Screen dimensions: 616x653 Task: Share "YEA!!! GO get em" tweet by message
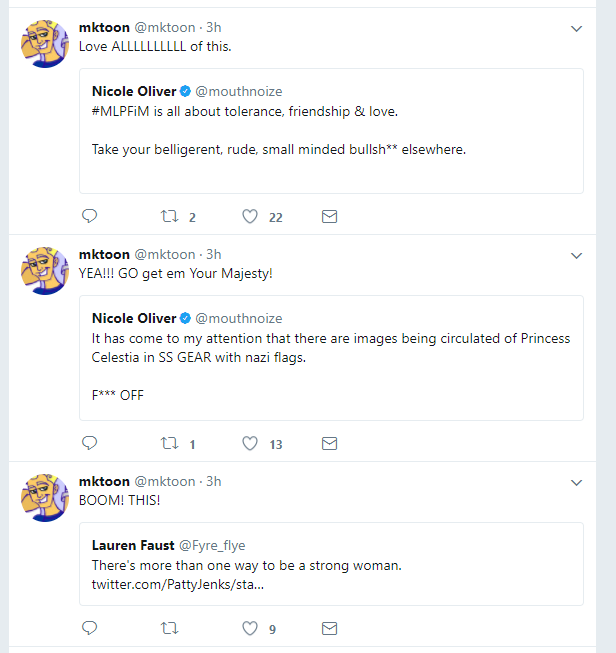329,443
